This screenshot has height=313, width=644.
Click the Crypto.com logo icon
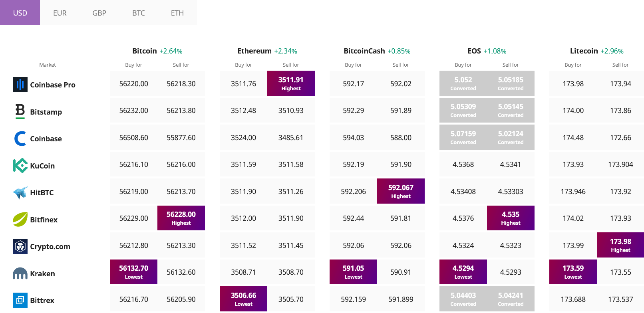coord(20,246)
